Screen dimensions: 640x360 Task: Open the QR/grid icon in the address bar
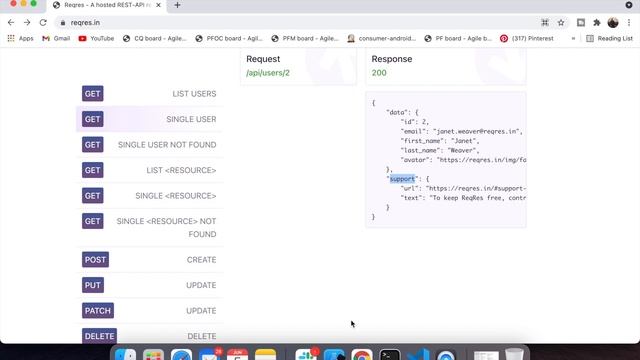point(545,22)
